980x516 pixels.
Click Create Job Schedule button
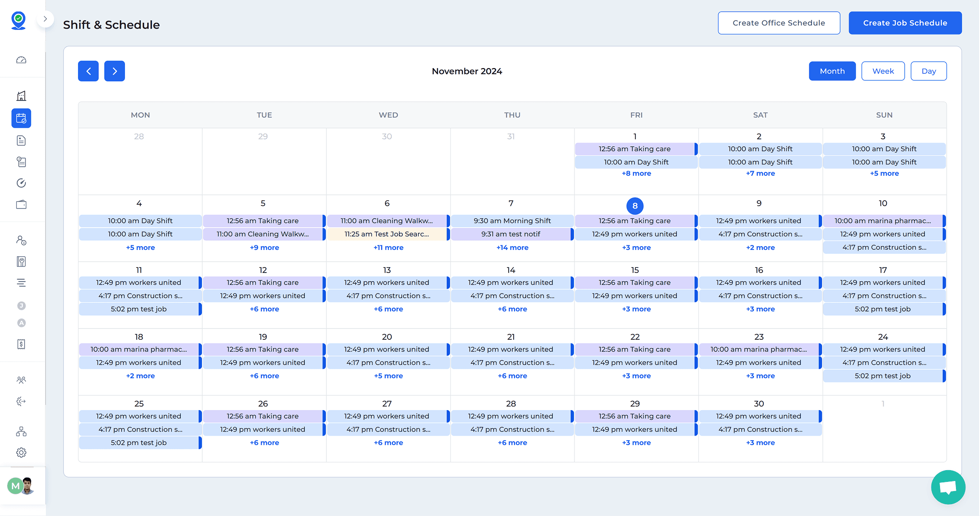click(x=905, y=23)
